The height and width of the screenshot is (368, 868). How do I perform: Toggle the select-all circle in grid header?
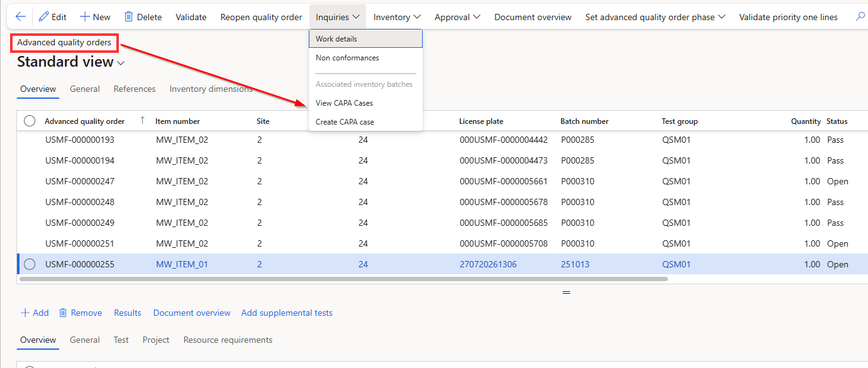click(x=30, y=121)
